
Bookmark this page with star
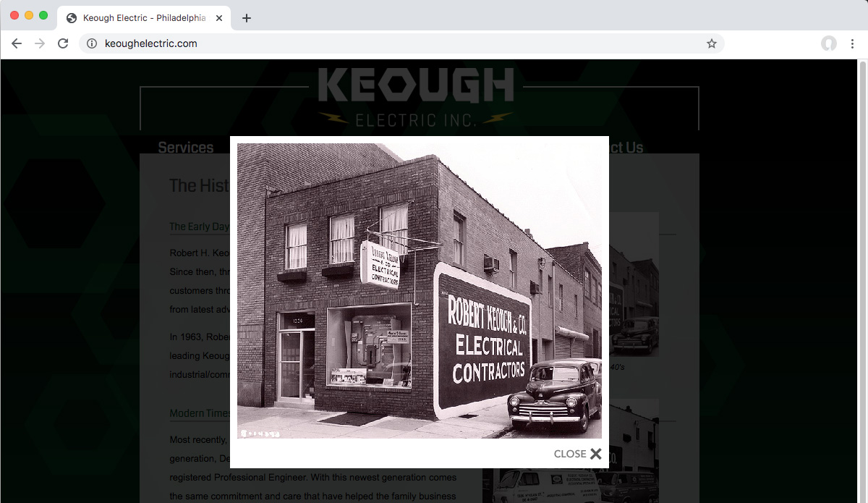[712, 43]
